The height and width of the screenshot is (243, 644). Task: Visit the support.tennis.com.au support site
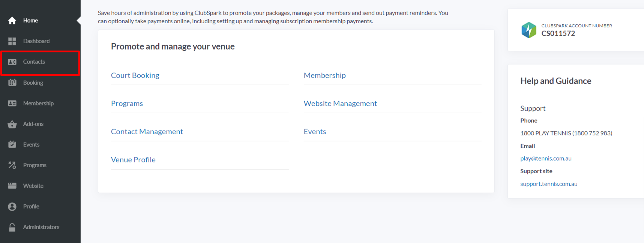click(549, 184)
